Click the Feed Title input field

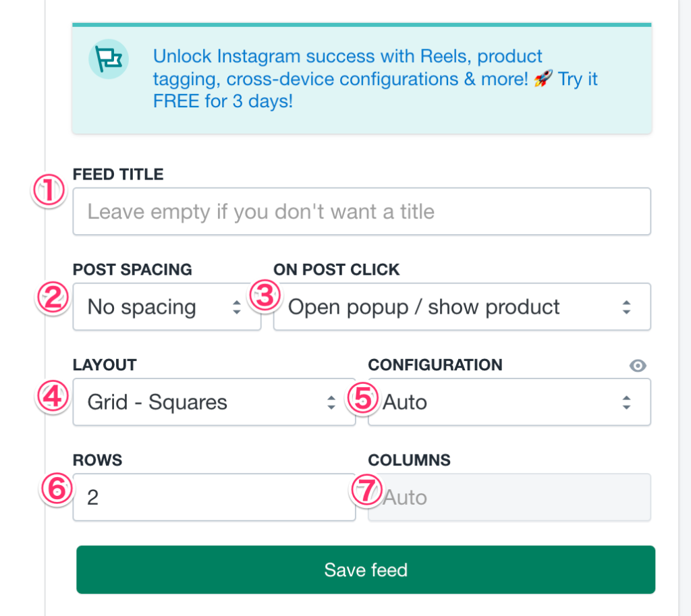pyautogui.click(x=362, y=212)
